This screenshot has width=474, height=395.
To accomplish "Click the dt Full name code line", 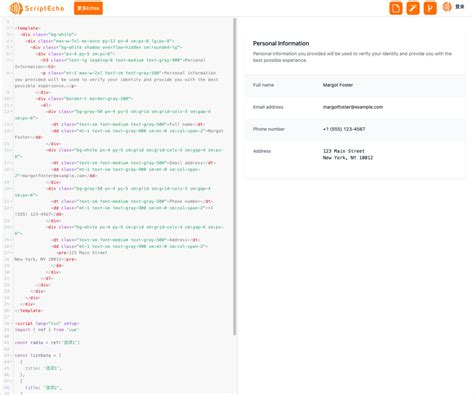I will [128, 124].
